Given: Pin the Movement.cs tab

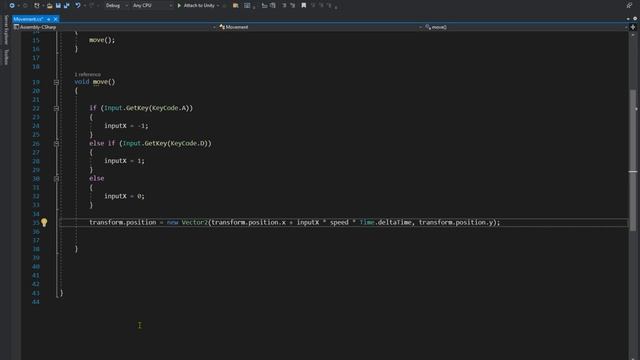Looking at the screenshot, I should click(49, 19).
